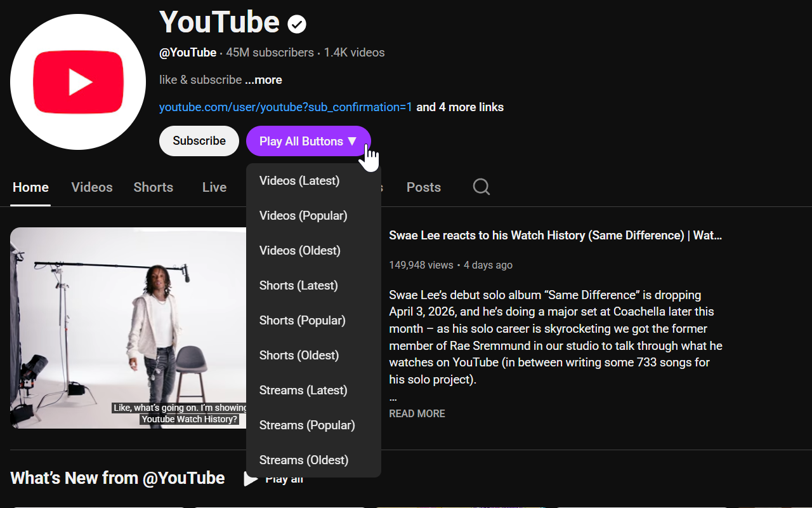
Task: Open the Shorts tab
Action: tap(154, 187)
